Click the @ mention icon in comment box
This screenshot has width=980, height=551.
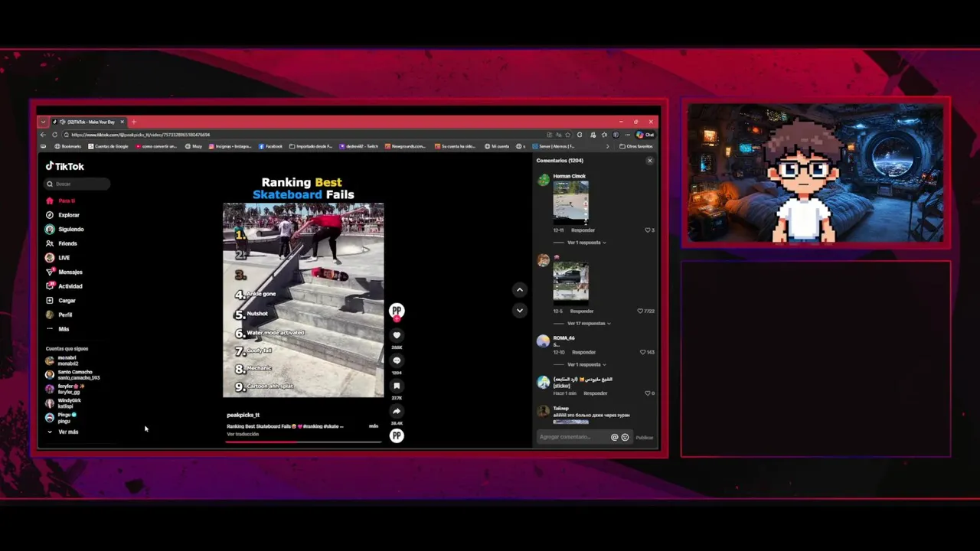coord(614,437)
